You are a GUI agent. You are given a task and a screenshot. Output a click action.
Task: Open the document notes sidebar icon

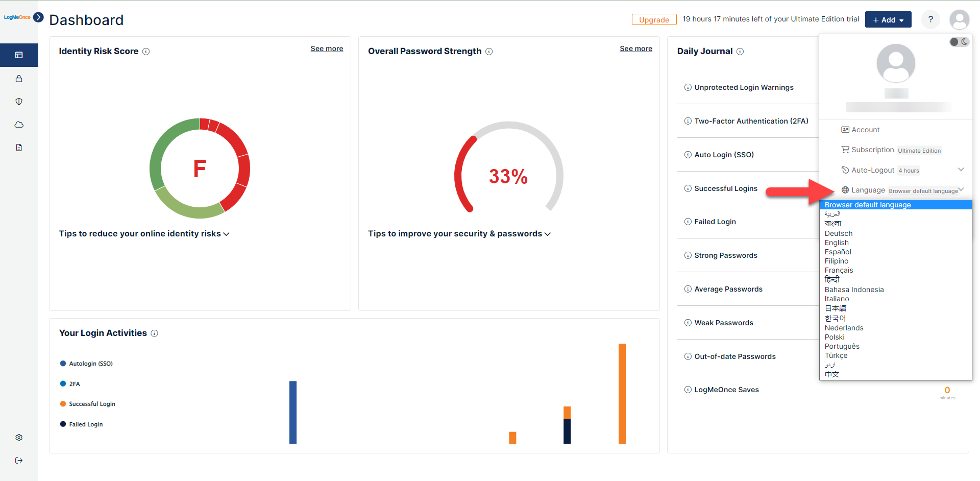point(19,148)
